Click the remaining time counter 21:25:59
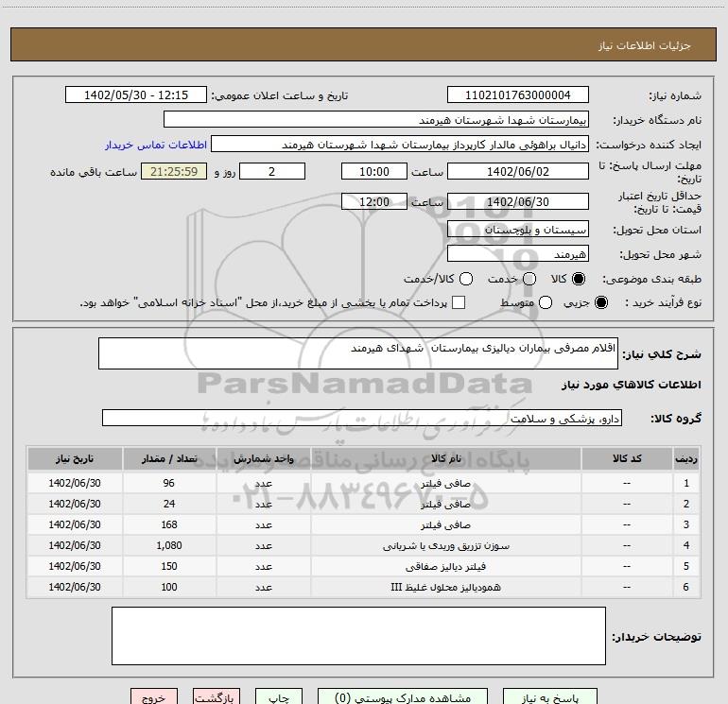728x704 pixels. point(174,171)
